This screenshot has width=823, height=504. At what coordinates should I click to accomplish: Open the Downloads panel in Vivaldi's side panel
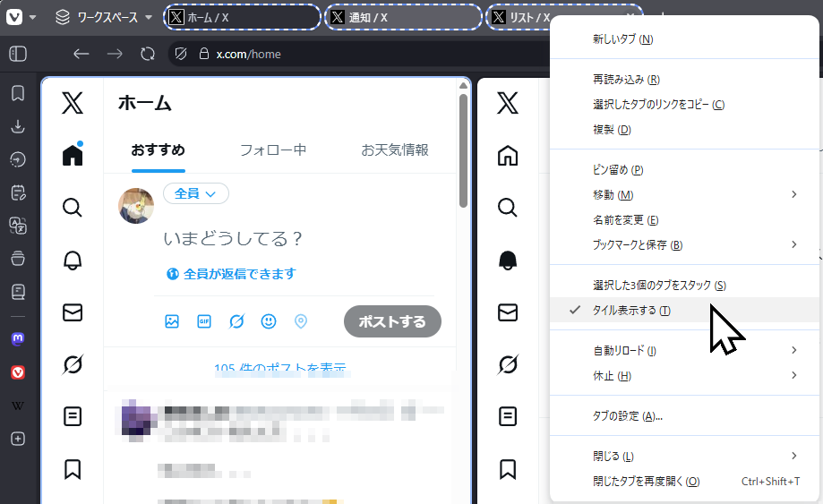click(x=17, y=126)
